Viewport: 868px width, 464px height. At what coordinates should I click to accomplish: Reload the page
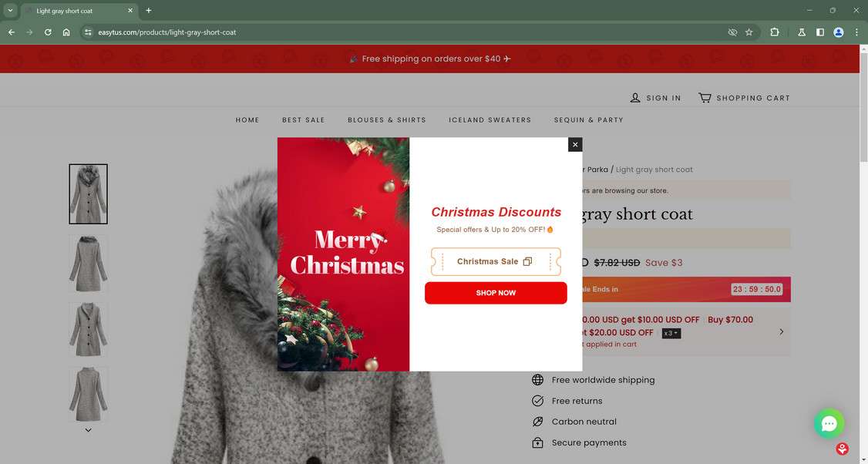[x=48, y=32]
